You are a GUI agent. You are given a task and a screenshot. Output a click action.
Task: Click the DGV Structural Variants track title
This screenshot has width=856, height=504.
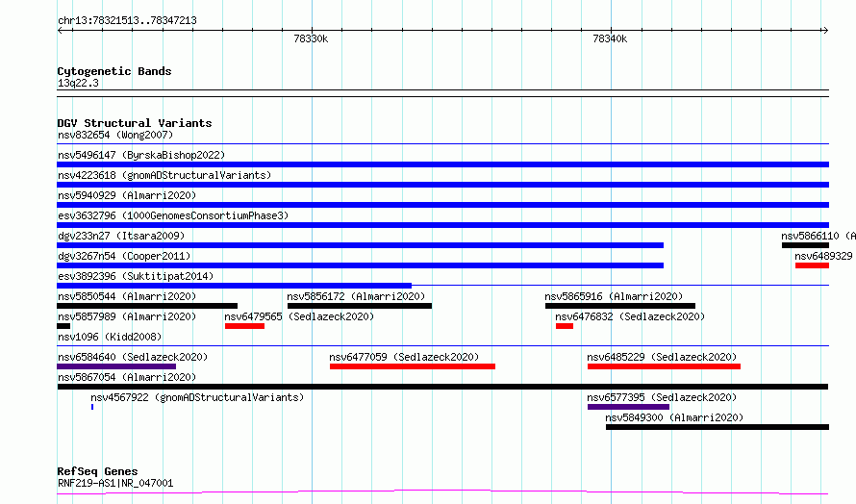(135, 123)
